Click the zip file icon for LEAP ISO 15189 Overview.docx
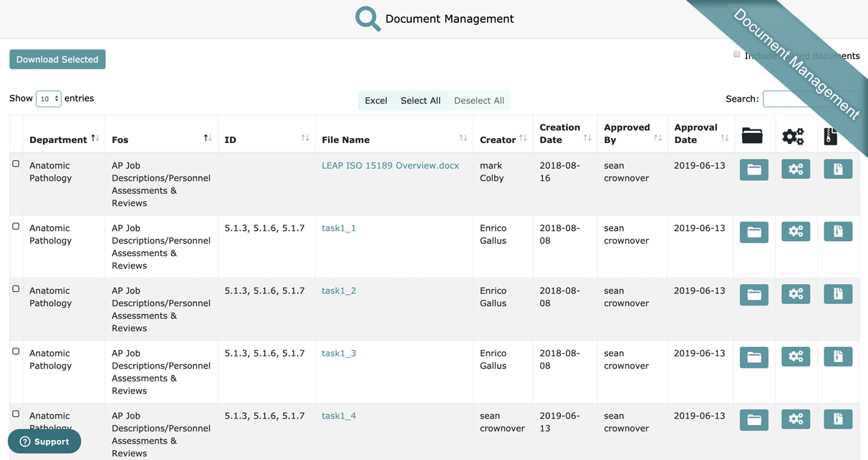Screen dimensions: 868x460 click(837, 170)
